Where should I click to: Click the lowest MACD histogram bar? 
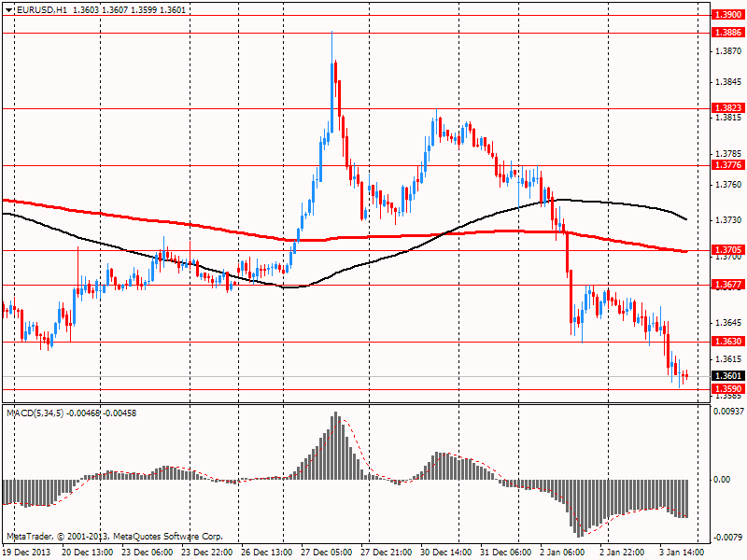coord(579,509)
